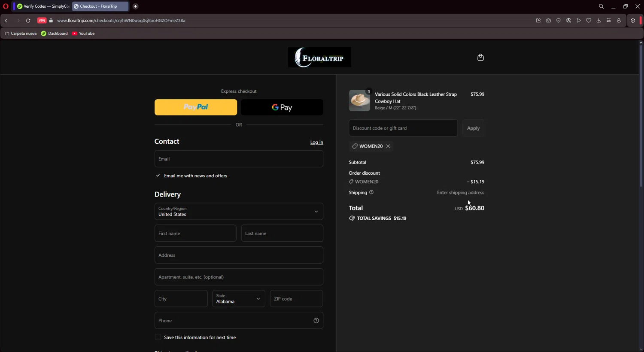Open the downloads icon
The height and width of the screenshot is (352, 644).
point(598,21)
